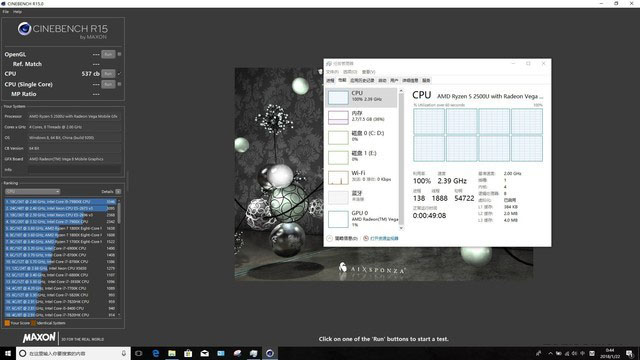Launch Microsoft Edge from the taskbar
Viewport: 640px width, 360px height.
tap(156, 353)
